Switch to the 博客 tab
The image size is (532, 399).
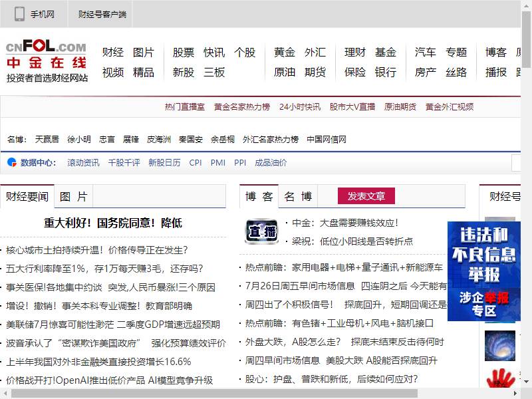pos(259,196)
